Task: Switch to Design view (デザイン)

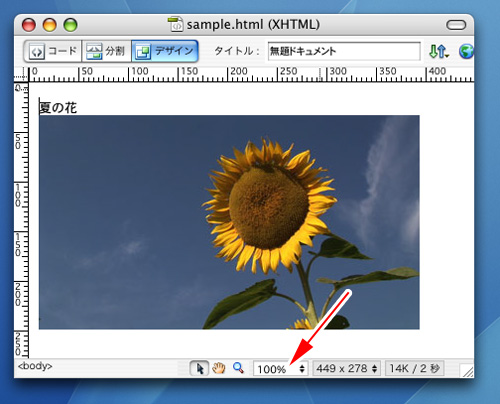Action: pyautogui.click(x=165, y=51)
